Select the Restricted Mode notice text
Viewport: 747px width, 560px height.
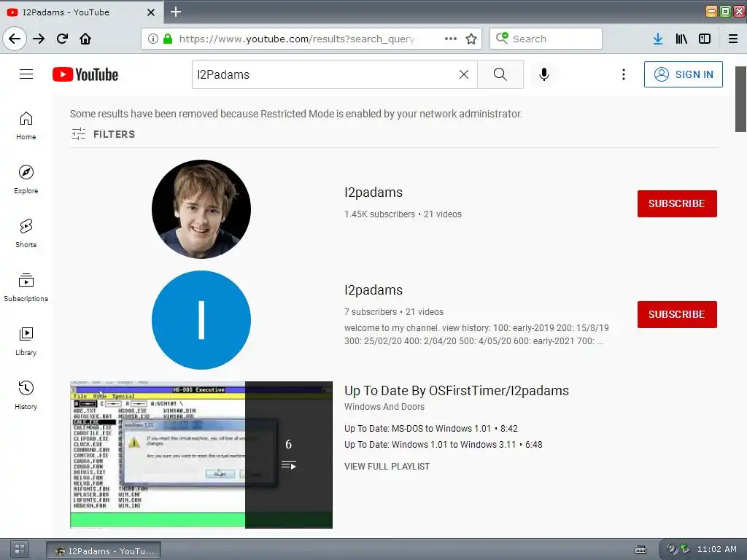click(x=296, y=114)
